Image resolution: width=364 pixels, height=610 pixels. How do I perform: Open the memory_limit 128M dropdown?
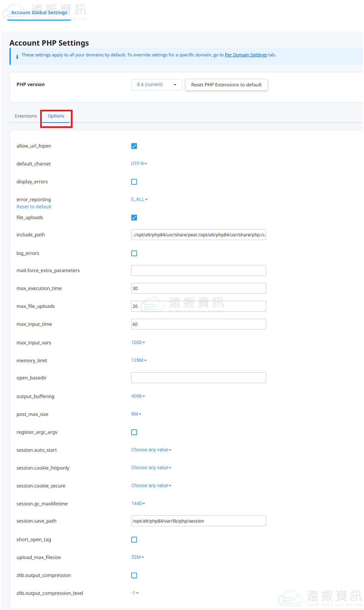(139, 360)
